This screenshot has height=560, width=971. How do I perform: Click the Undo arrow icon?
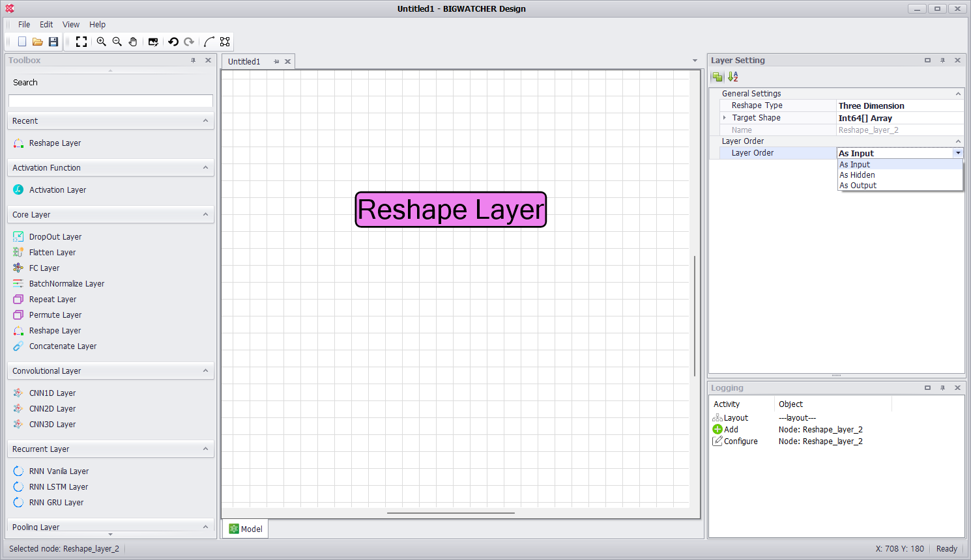point(173,42)
